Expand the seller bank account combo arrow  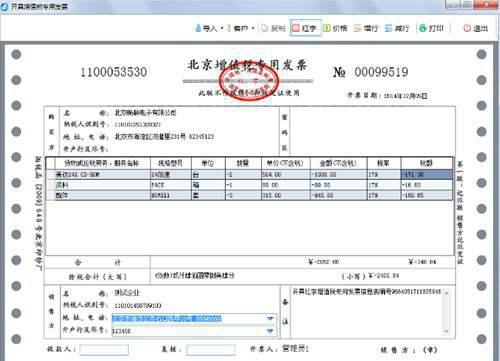pyautogui.click(x=270, y=331)
